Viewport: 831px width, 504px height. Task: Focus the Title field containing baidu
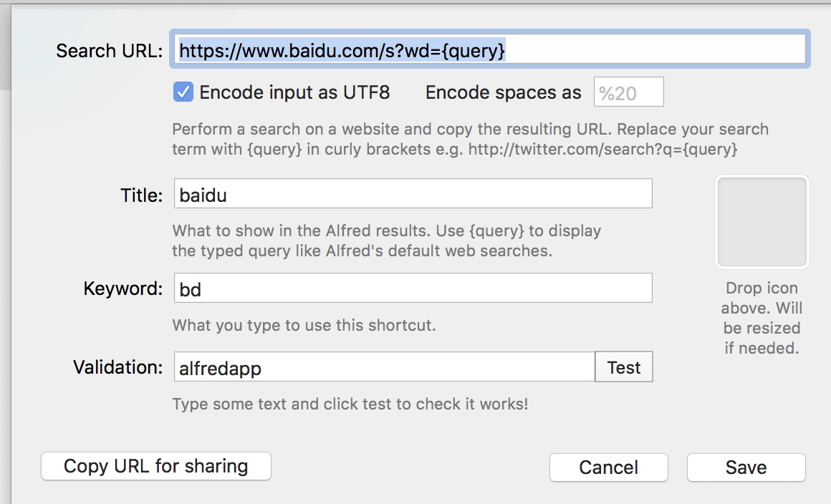(x=413, y=194)
